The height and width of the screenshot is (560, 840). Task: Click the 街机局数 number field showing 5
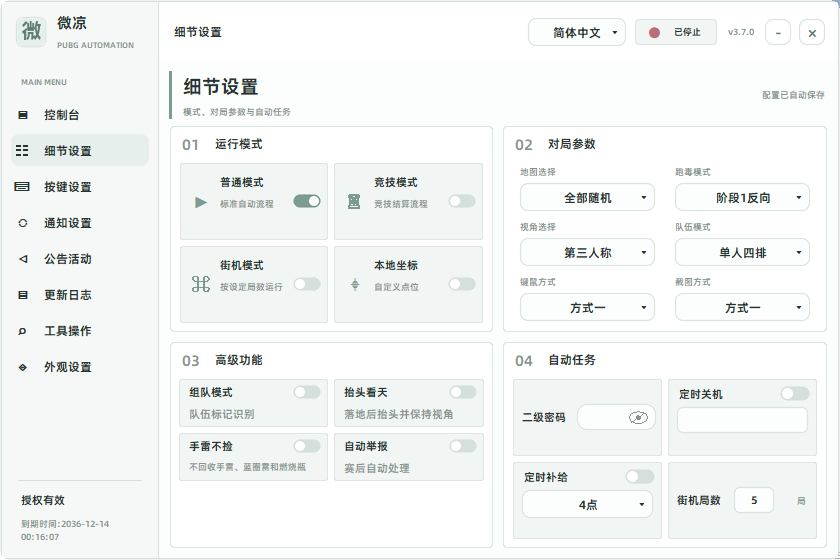coord(754,501)
